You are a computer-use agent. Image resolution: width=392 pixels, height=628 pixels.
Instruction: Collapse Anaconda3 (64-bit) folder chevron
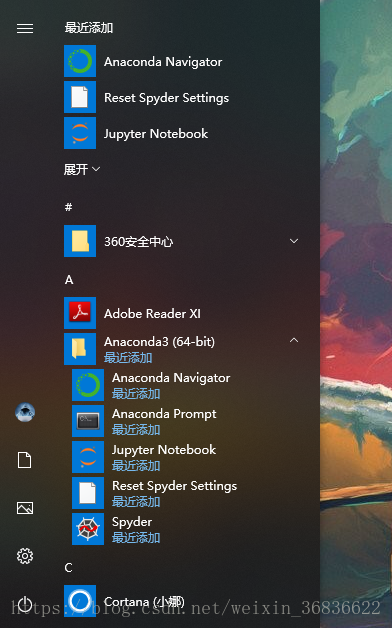(x=294, y=340)
